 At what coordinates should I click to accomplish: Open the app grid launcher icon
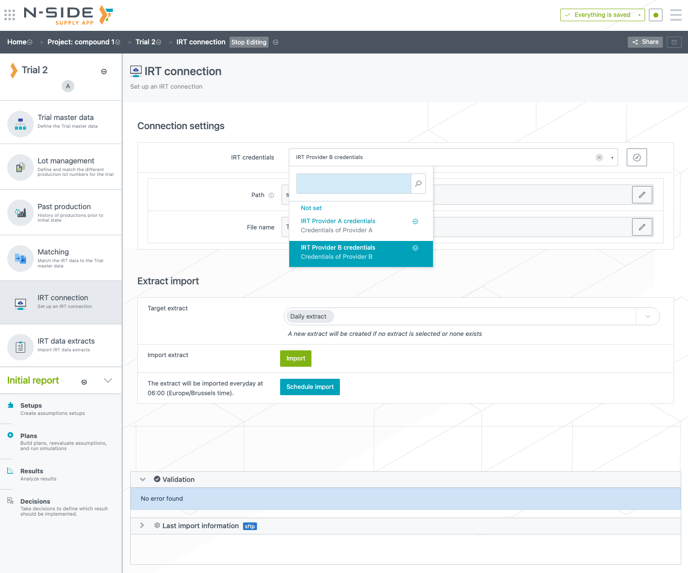(10, 15)
